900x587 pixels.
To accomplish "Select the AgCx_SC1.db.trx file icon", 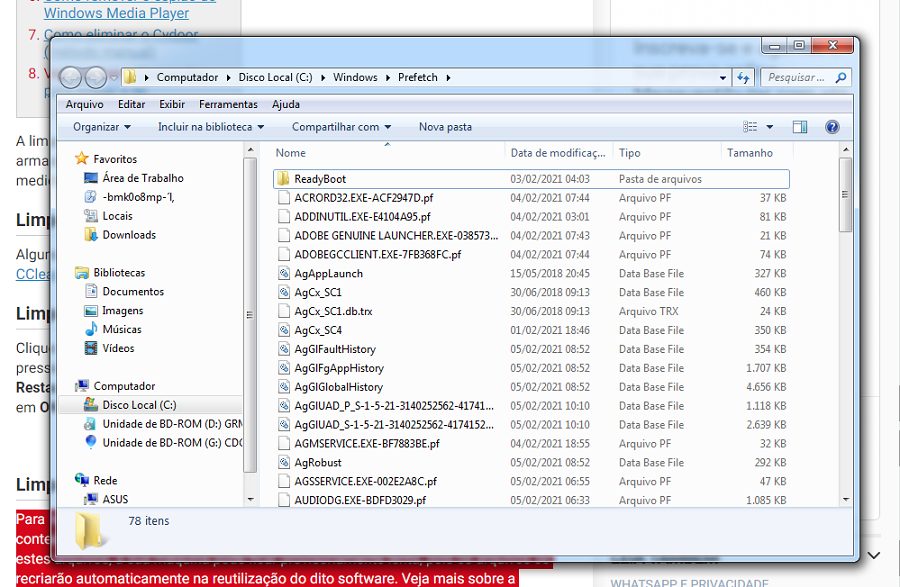I will (284, 312).
